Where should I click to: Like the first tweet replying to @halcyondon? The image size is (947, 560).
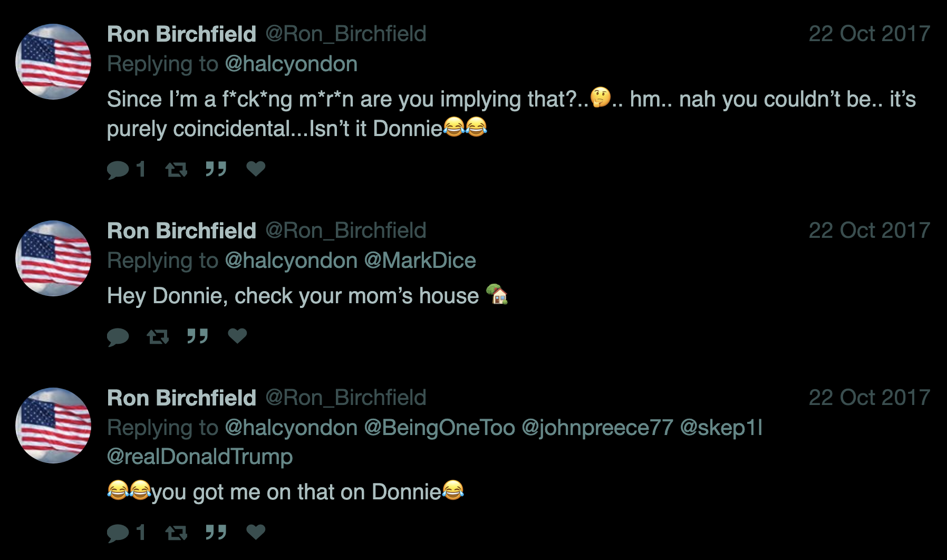[x=256, y=169]
